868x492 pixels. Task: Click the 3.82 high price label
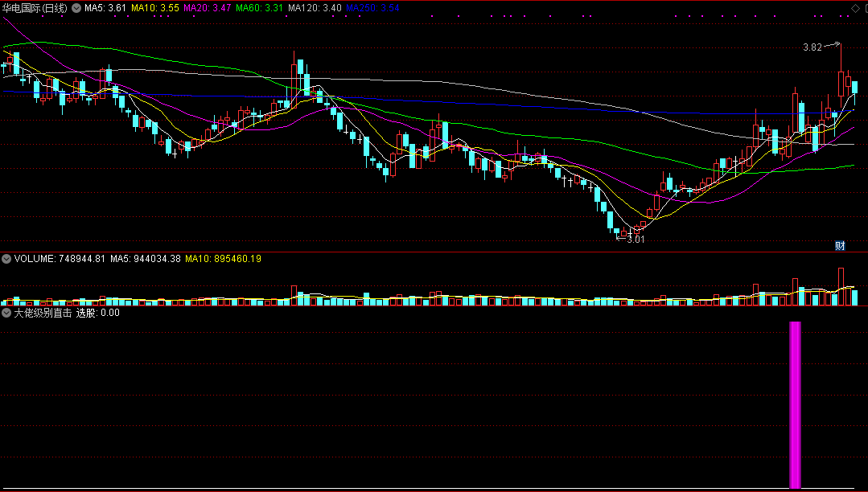point(812,47)
